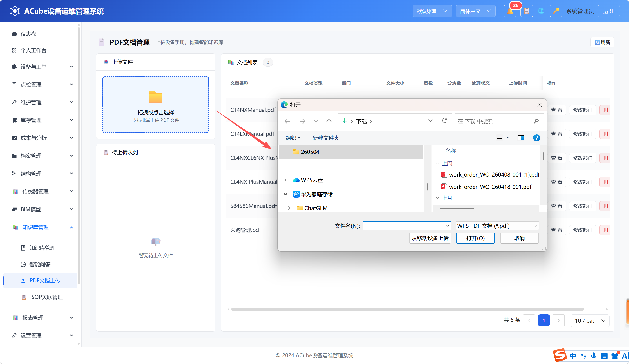Collapse the 华为家庭存储 tree node
This screenshot has height=364, width=629.
coord(285,194)
